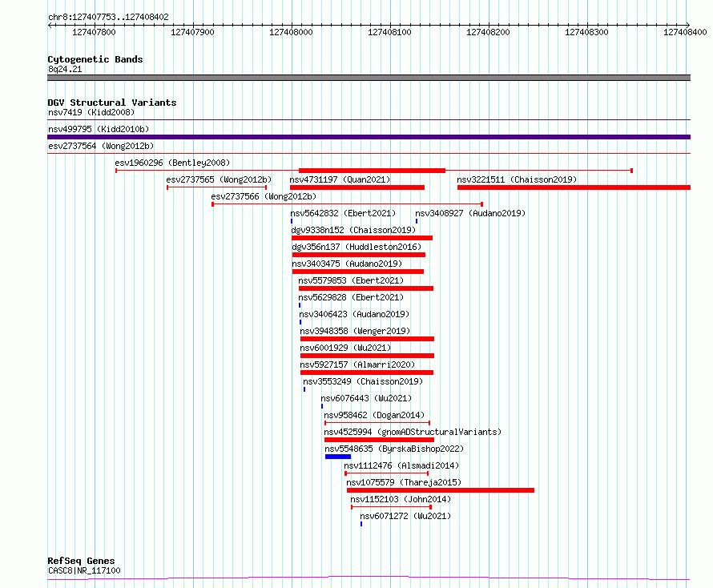713x588 pixels.
Task: Click the magenta CASC8 gene line
Action: pyautogui.click(x=369, y=578)
